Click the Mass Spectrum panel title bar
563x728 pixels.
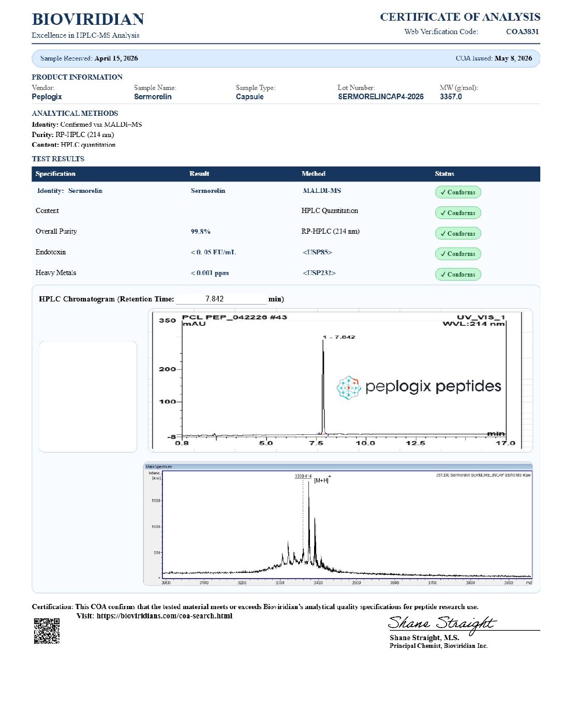[x=338, y=466]
